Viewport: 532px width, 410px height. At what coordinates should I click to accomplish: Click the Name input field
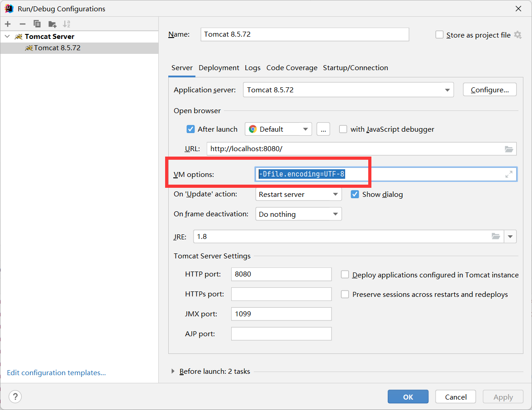305,34
